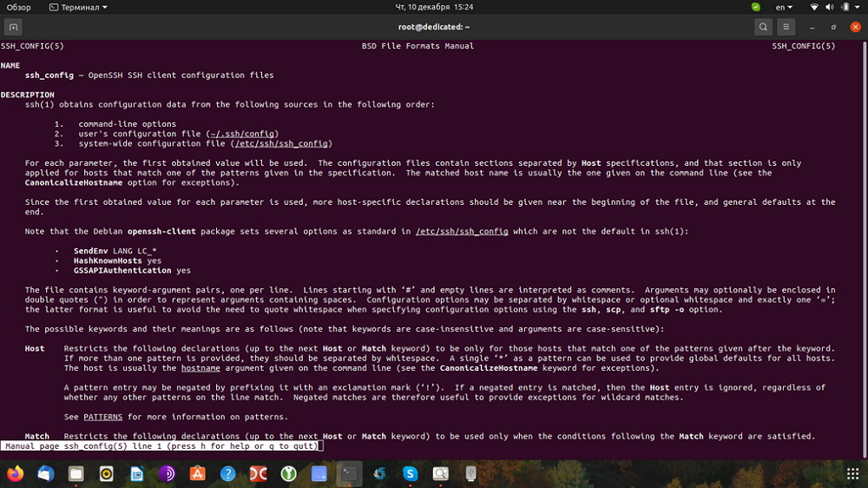
Task: Click the underlined ~/.ssh/config path
Action: pos(242,134)
